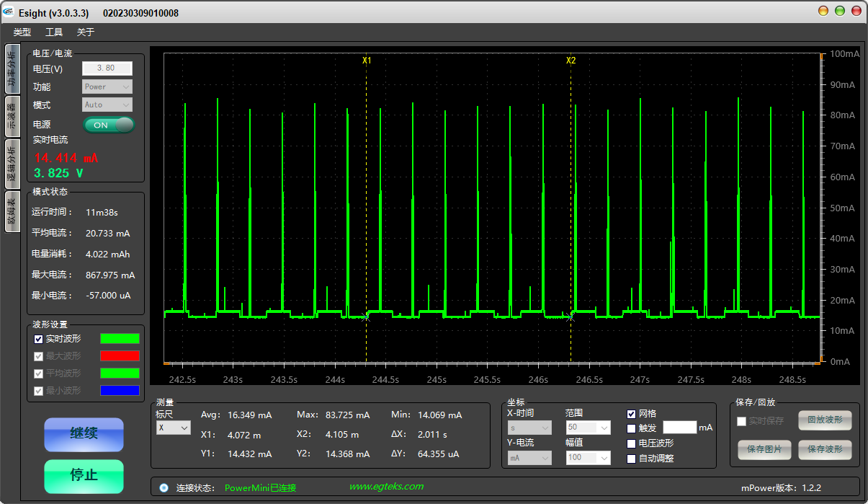Screen dimensions: 868x504
Task: Click the 最大电流 value 867.975 mA
Action: 109,275
